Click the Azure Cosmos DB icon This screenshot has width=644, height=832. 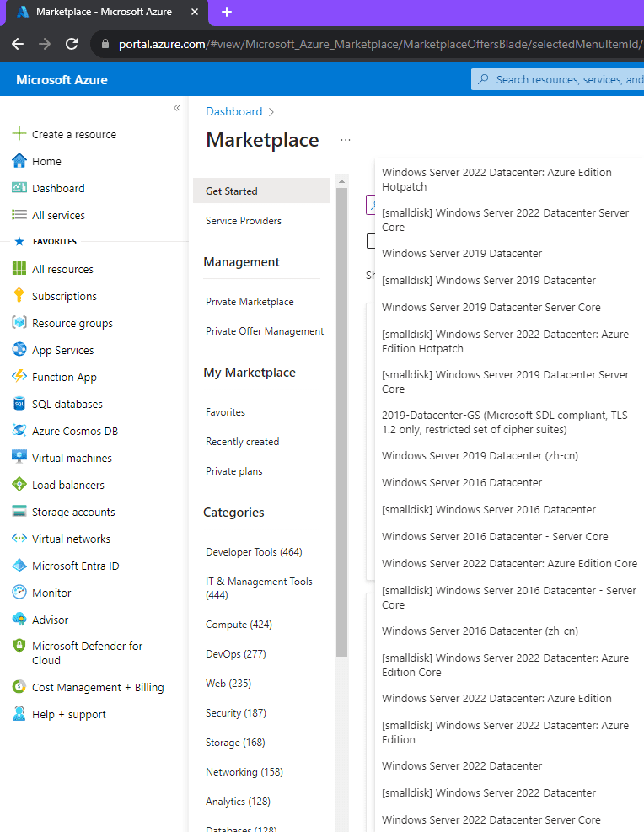pos(19,430)
